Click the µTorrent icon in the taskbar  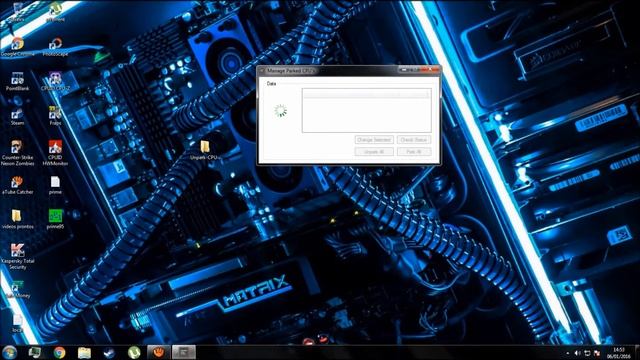(x=134, y=352)
